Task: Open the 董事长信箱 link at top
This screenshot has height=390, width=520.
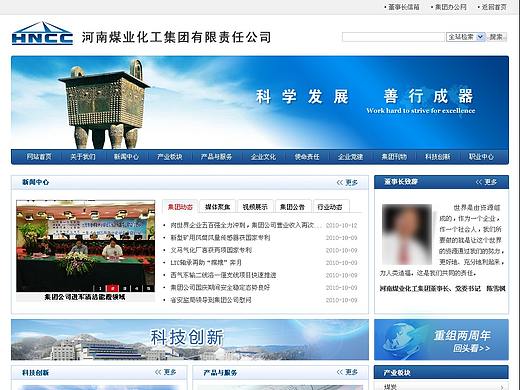Action: tap(404, 7)
